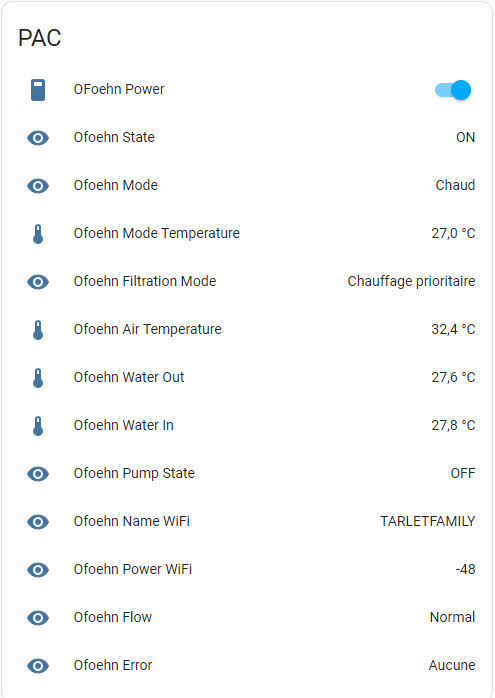
Task: Open the Ofoehn Mode Temperature entity label
Action: [x=157, y=233]
